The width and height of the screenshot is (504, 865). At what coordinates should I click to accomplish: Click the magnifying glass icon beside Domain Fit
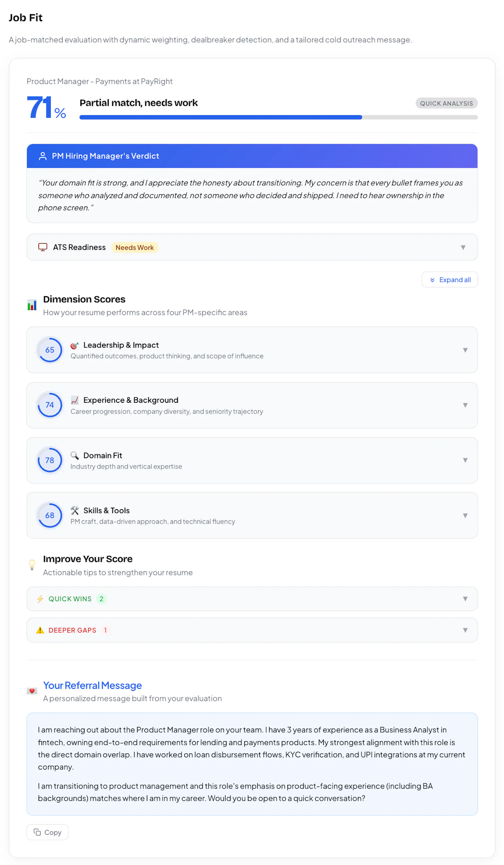coord(74,455)
